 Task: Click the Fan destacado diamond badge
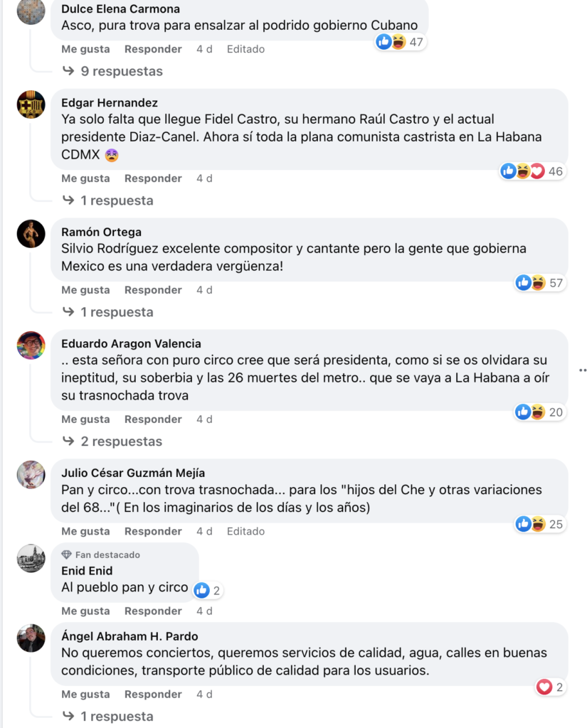(x=66, y=555)
